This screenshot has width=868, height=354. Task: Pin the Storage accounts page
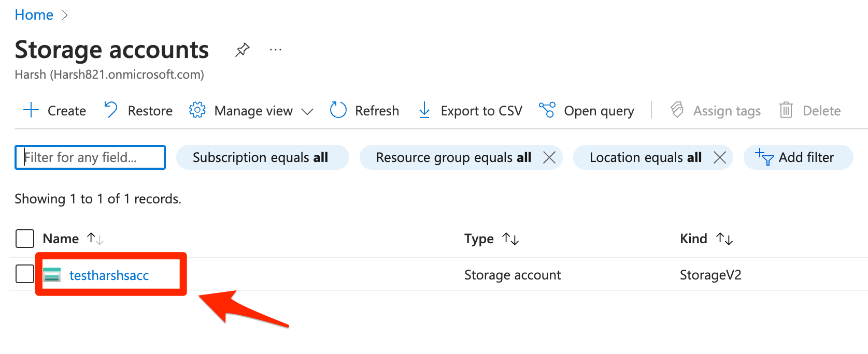(242, 50)
